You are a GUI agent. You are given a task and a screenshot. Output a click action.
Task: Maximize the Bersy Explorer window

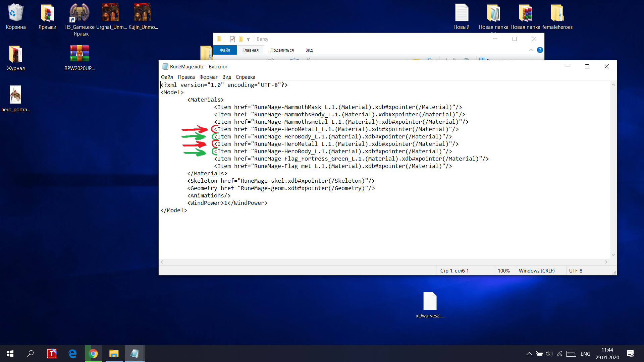515,39
